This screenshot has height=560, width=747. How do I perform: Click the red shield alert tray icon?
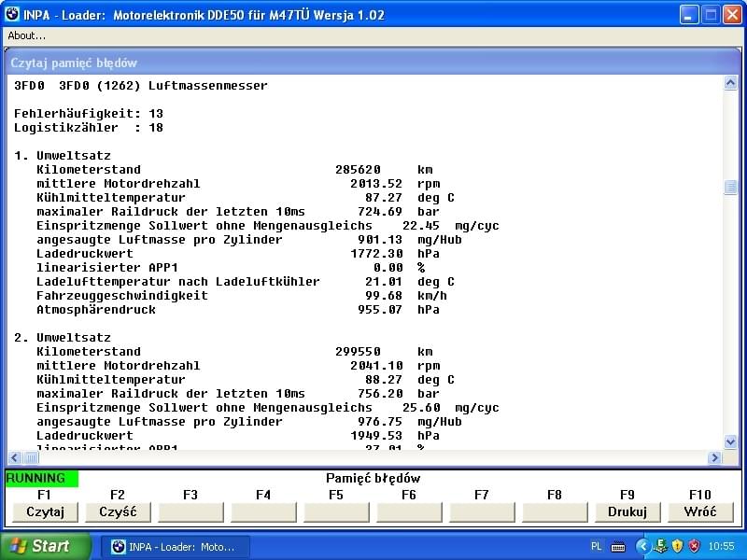click(x=694, y=546)
